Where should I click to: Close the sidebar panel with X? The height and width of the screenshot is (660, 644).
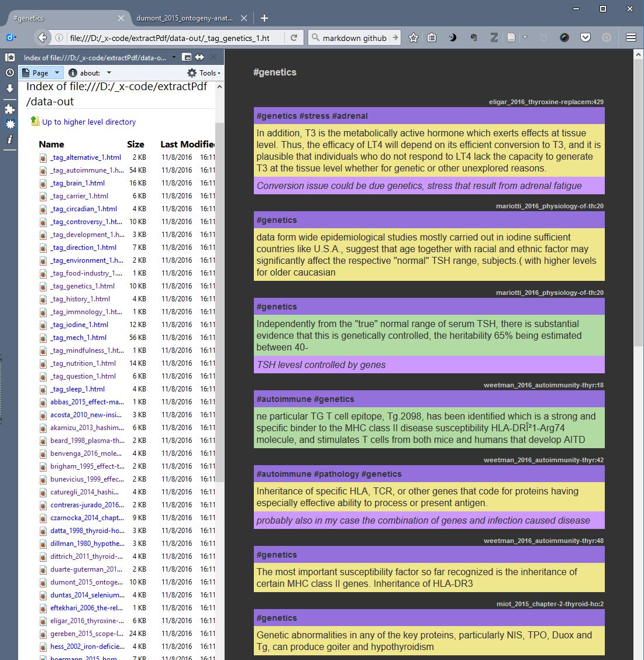[x=213, y=57]
